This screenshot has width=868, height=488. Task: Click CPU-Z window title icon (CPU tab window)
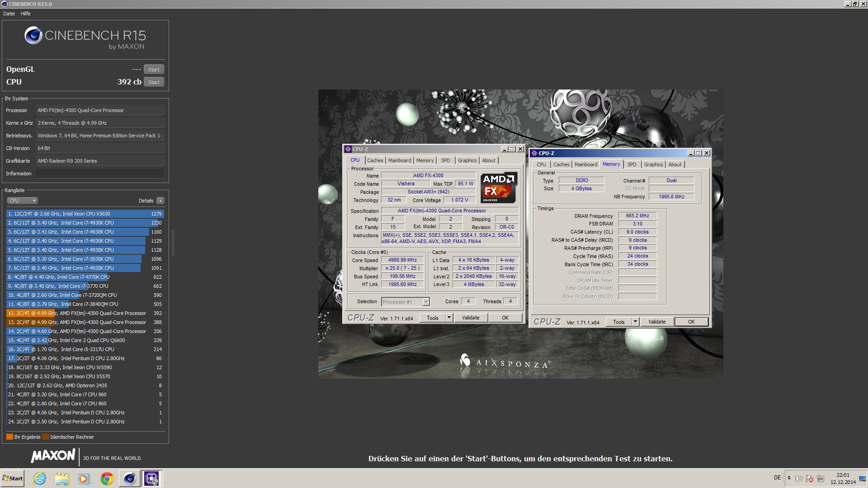348,149
